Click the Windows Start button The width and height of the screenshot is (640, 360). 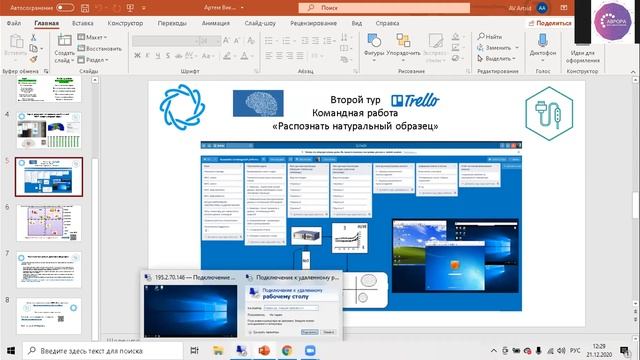(x=11, y=351)
